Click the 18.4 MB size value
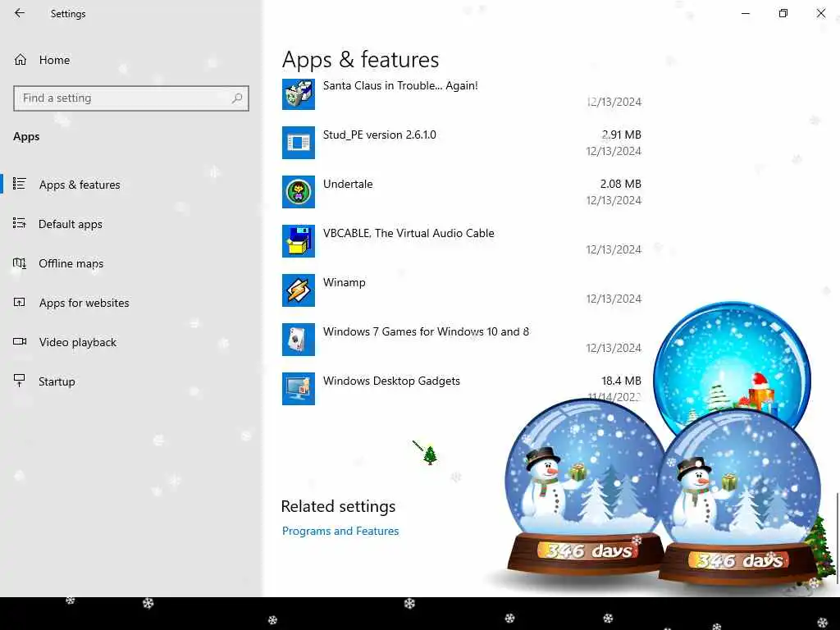The width and height of the screenshot is (840, 630). pyautogui.click(x=621, y=381)
